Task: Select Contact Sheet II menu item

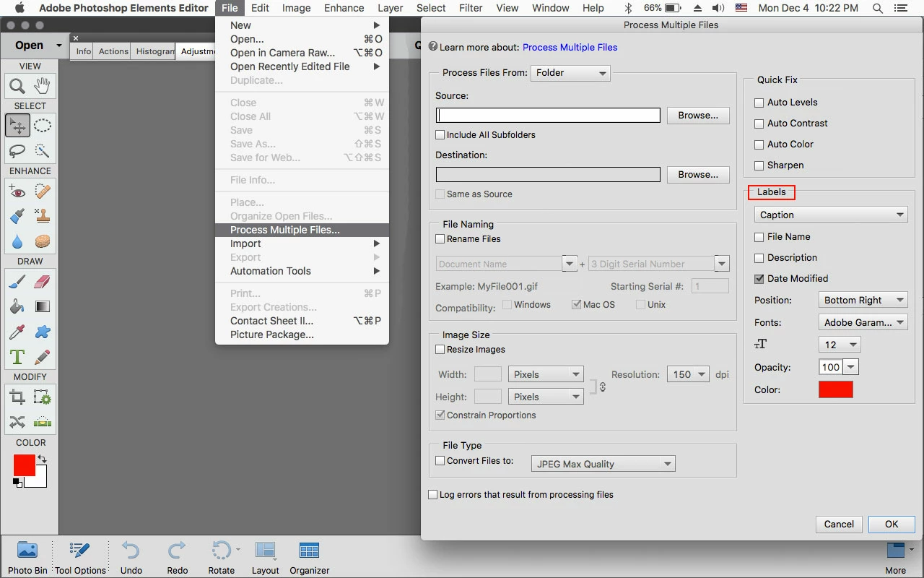Action: [302, 321]
